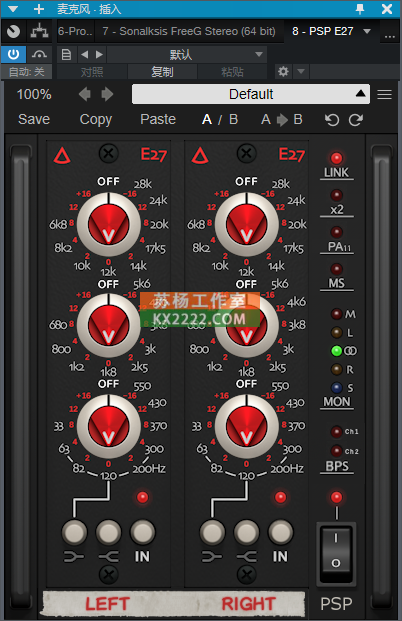Click right channel triangle logo
The width and height of the screenshot is (402, 621).
click(x=200, y=156)
